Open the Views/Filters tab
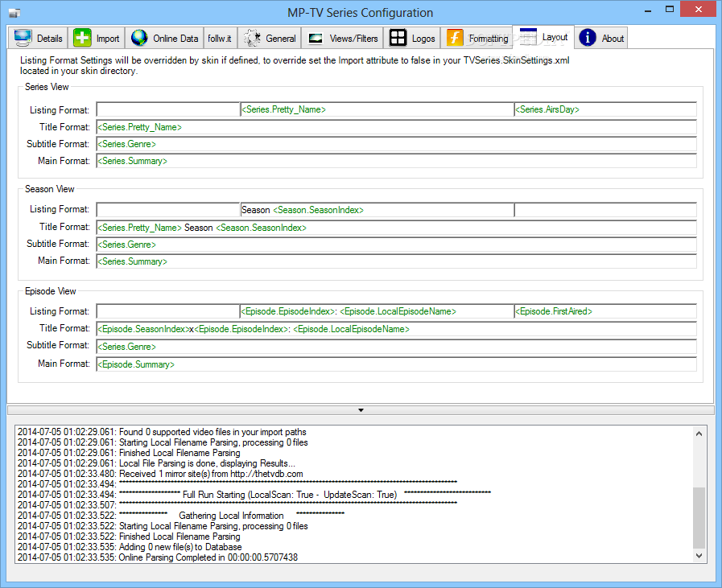722x588 pixels. click(x=342, y=38)
